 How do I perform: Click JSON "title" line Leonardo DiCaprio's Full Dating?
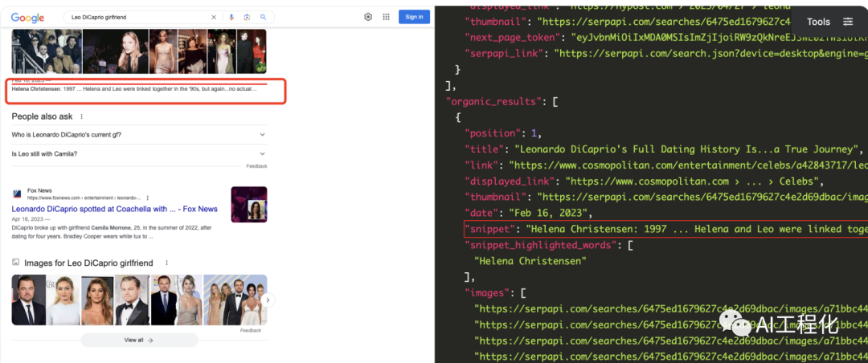coord(664,149)
